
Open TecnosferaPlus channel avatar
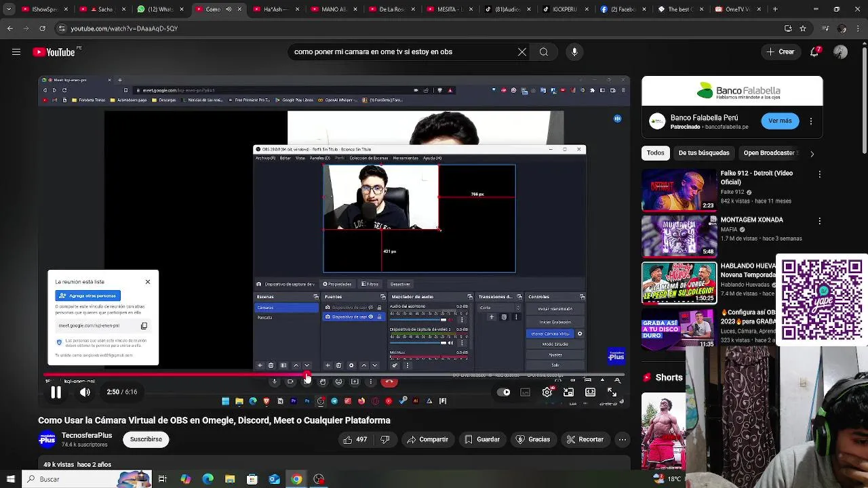point(47,439)
